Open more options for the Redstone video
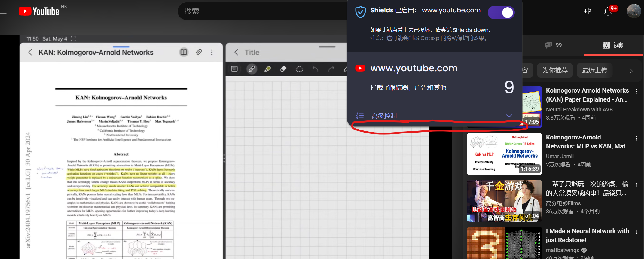The image size is (644, 259). [x=636, y=232]
